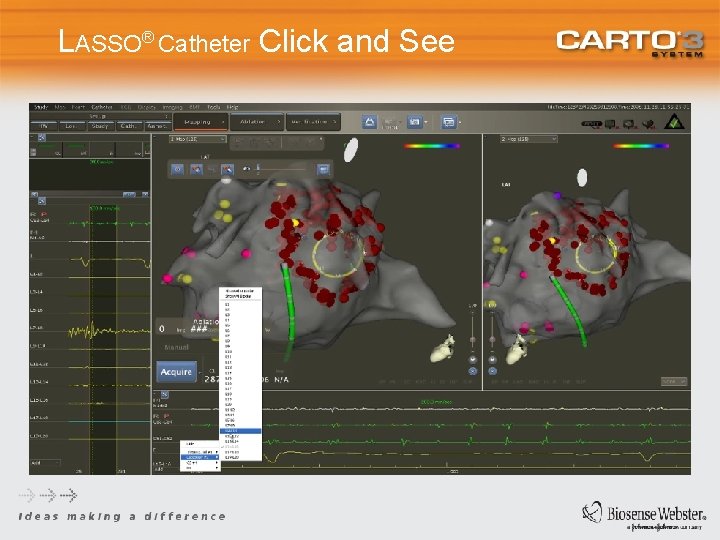Click the yellow Lasso catheter ring, left map
The image size is (720, 540).
[x=339, y=254]
